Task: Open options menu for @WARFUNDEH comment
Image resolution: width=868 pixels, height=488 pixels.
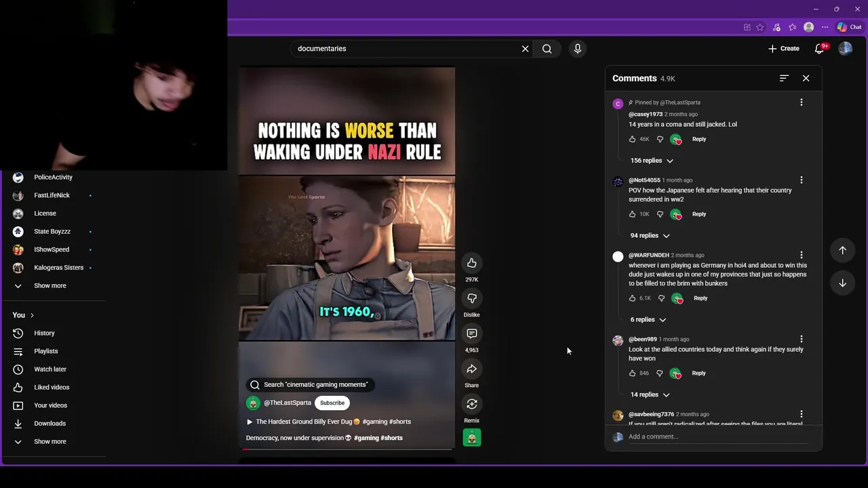Action: (x=802, y=256)
